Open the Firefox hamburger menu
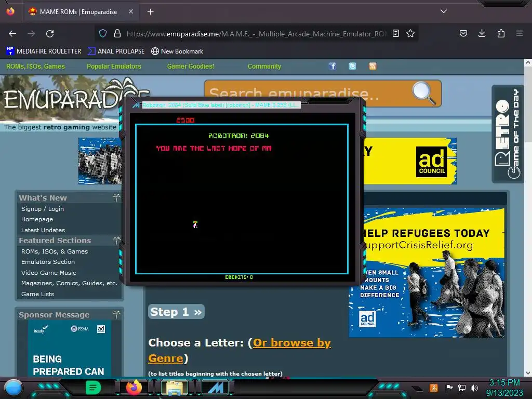The height and width of the screenshot is (399, 532). point(520,33)
